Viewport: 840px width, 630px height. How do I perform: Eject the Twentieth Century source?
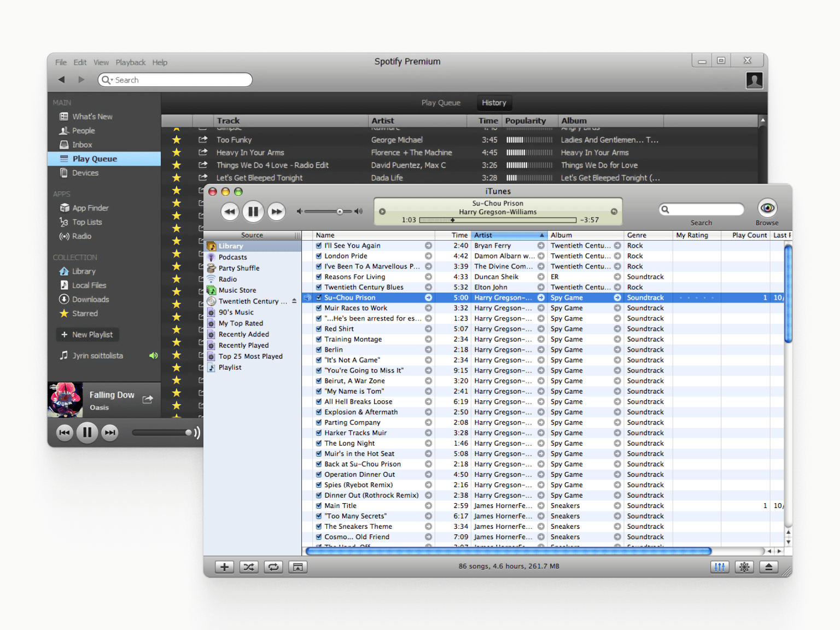pos(294,301)
